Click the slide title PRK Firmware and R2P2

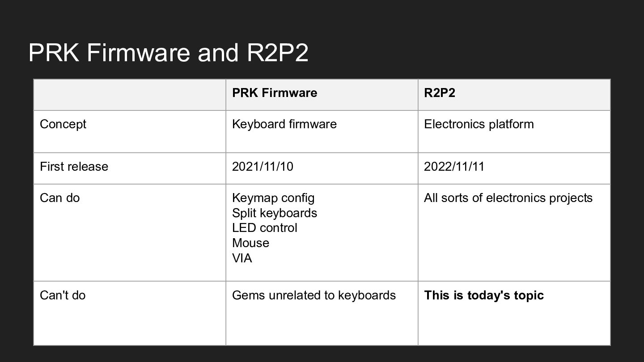[168, 53]
